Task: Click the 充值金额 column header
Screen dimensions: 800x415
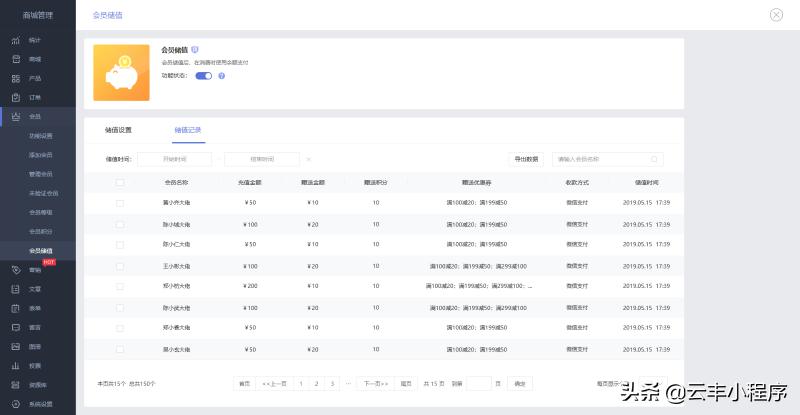Action: pos(250,182)
